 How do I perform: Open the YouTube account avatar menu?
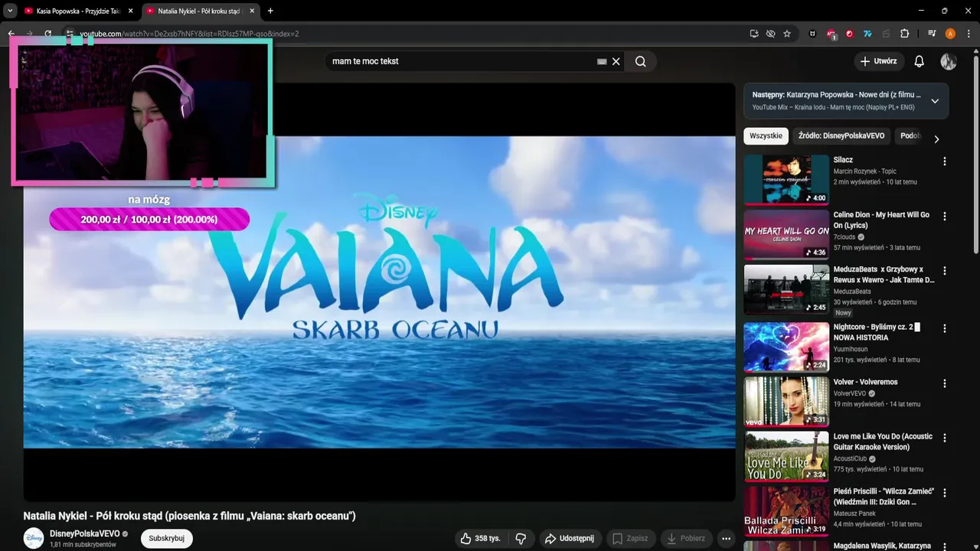[949, 61]
